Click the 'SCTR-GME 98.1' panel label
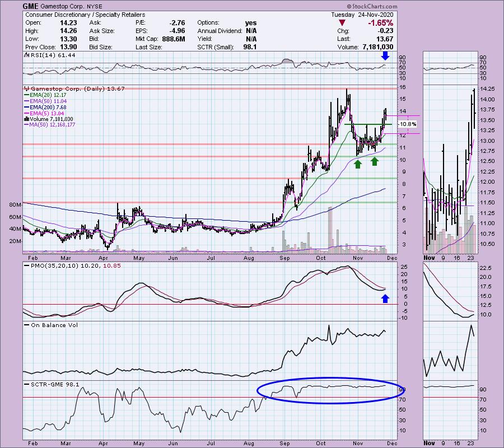Viewport: 504px width, 448px height. tap(55, 384)
